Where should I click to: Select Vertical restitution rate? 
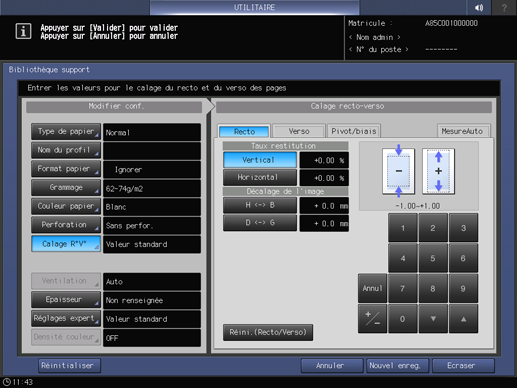tap(259, 160)
